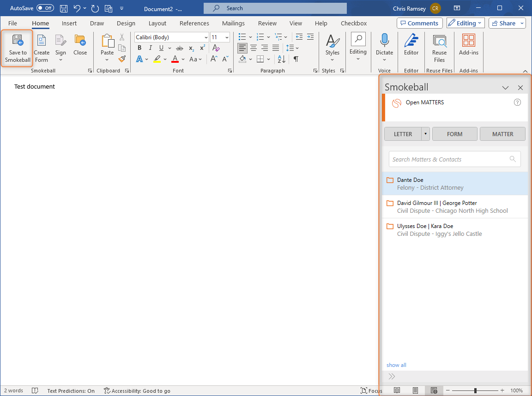The height and width of the screenshot is (396, 532).
Task: Switch to Mailings tab
Action: point(233,23)
